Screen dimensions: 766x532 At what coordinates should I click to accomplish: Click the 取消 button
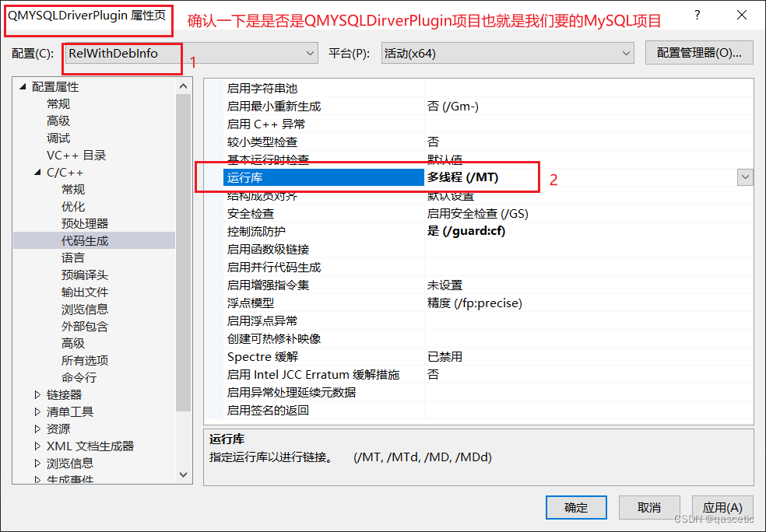coord(648,508)
